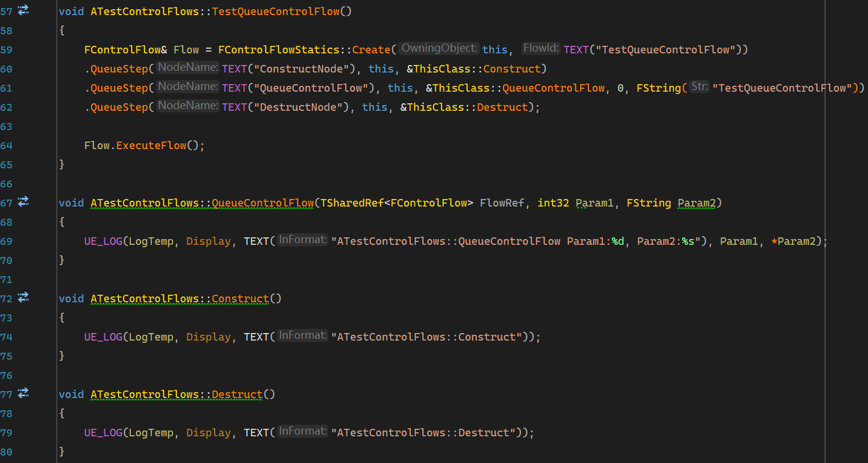Viewport: 868px width, 463px height.
Task: Click line number 70 in the gutter
Action: click(7, 260)
